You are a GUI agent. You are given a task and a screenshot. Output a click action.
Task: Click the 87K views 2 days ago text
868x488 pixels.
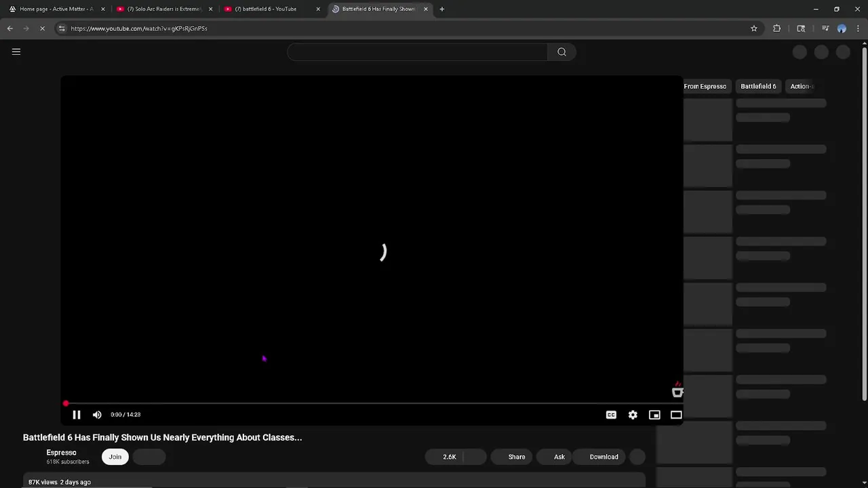tap(60, 482)
